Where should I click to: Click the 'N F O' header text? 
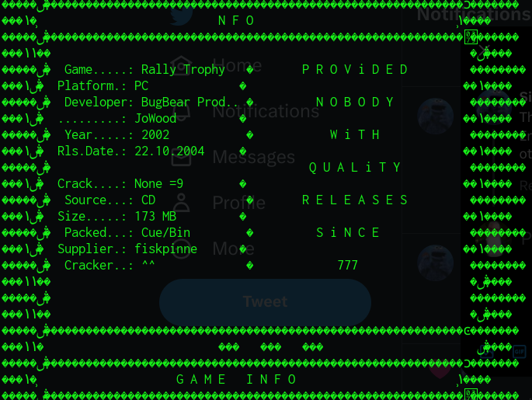pos(236,21)
